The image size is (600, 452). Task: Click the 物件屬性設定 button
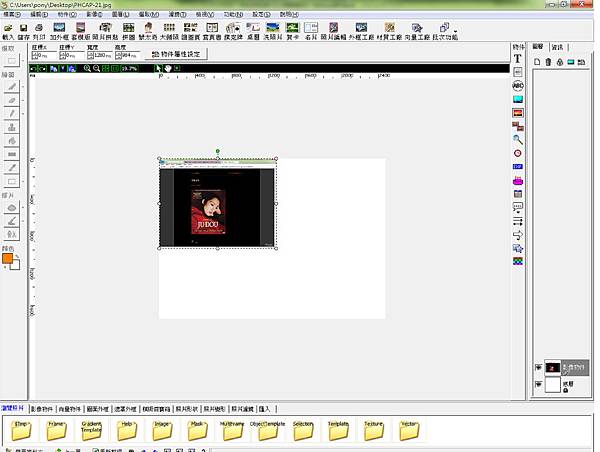click(176, 54)
